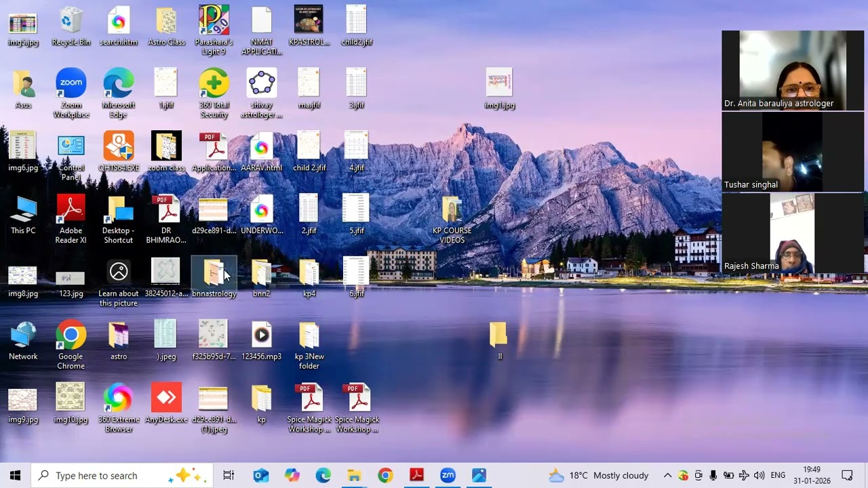
Task: Select the DR BHIMRAO PDF file
Action: pyautogui.click(x=166, y=220)
